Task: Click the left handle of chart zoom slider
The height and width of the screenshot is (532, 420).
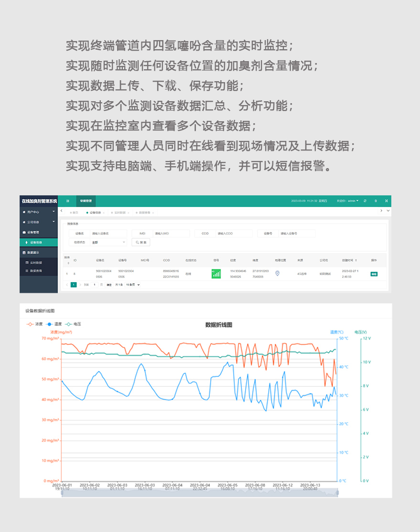Action: tap(62, 492)
